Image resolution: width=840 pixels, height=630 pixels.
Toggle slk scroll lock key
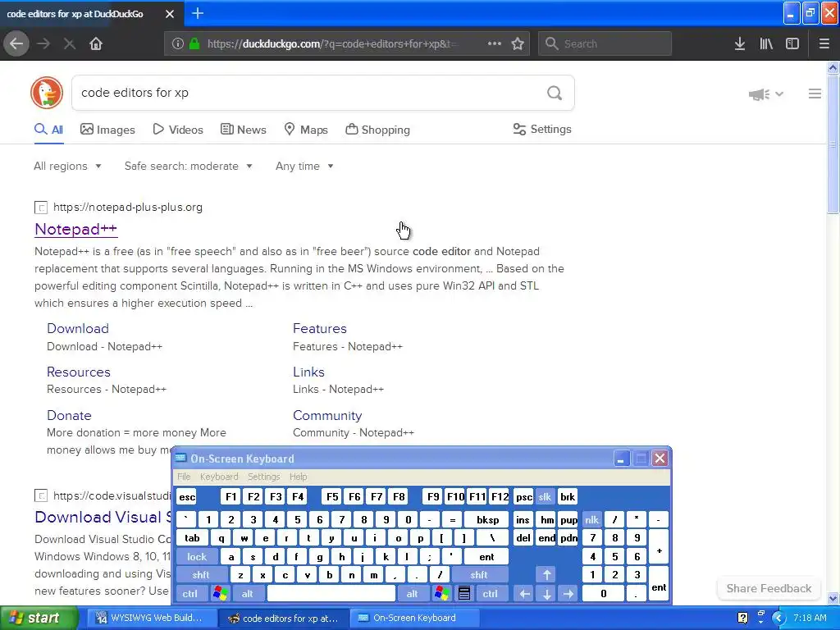(x=545, y=497)
